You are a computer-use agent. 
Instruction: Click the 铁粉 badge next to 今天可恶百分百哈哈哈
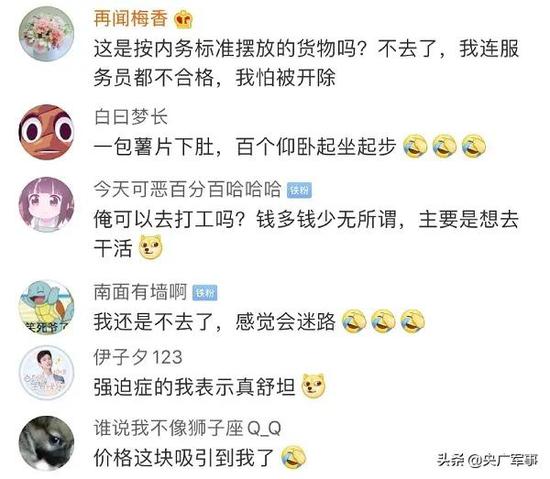299,190
